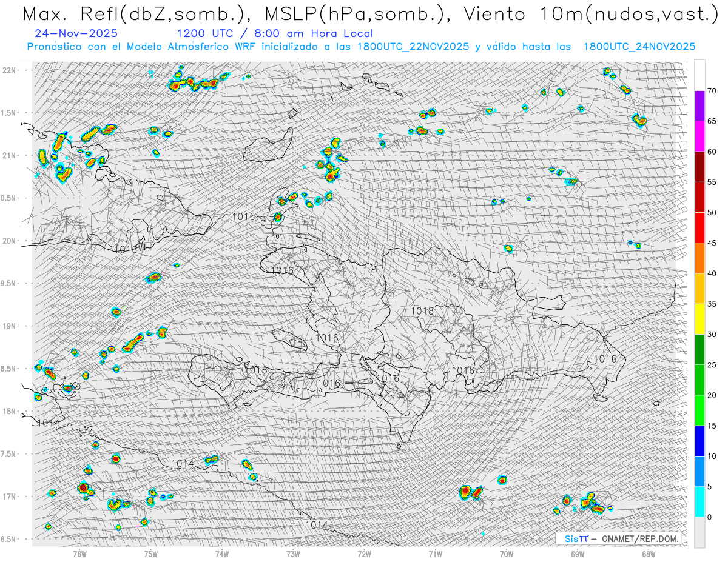Click the dark green 25–30 dBZ colorbar segment

click(x=699, y=350)
